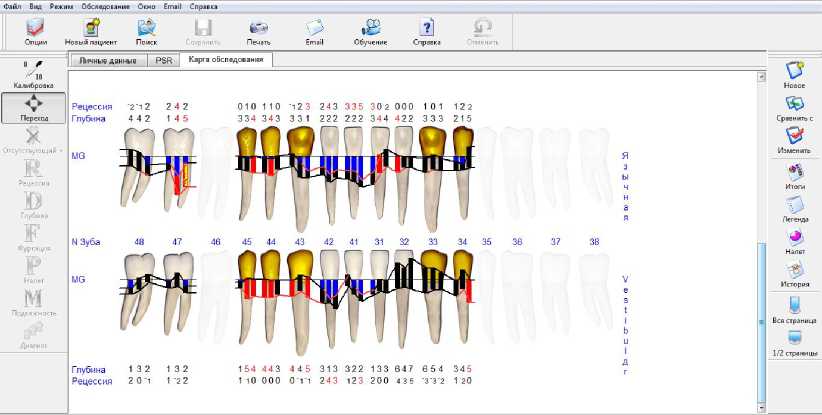
Task: Select tooth number 31 label
Action: [379, 242]
